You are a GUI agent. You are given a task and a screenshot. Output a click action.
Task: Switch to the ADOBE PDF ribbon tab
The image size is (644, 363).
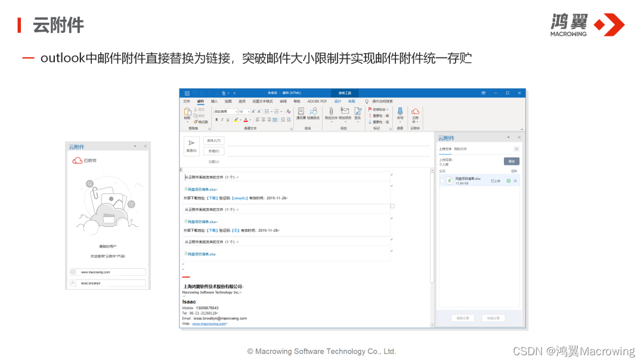click(317, 101)
